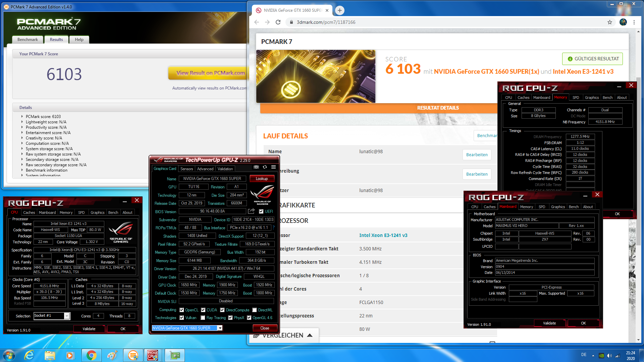644x362 pixels.
Task: Click Bearbeiten next to Name lunatic@98
Action: pyautogui.click(x=477, y=155)
